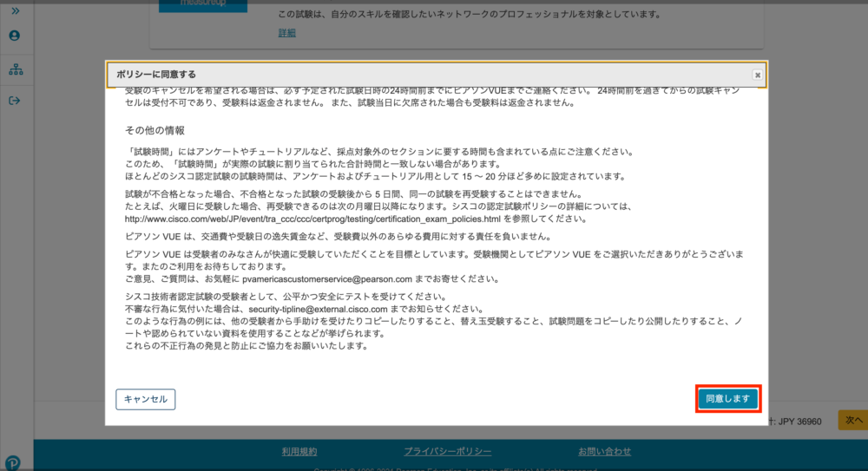Open the プライバシーポリシー footer link
Screen dimensions: 868x471
point(447,452)
